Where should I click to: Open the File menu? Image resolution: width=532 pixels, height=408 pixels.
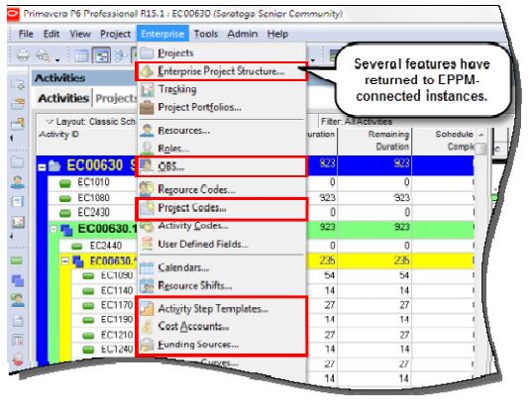[x=26, y=34]
